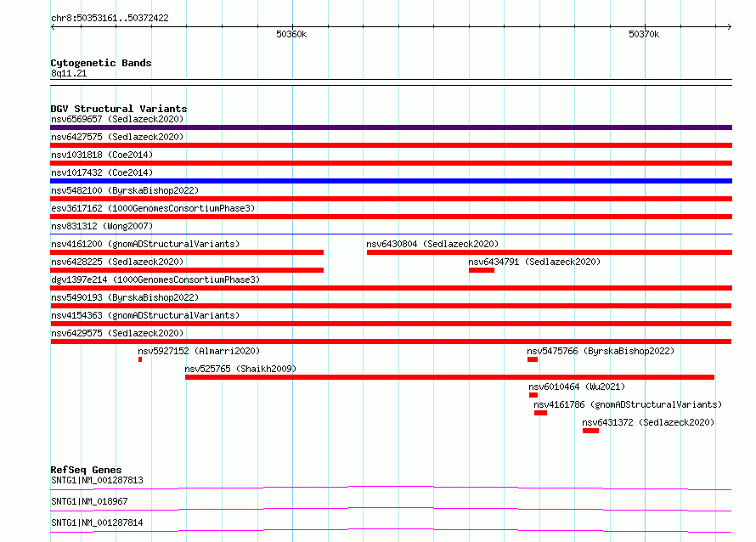Click the left arrowhead of the ruler
This screenshot has width=756, height=542.
53,27
